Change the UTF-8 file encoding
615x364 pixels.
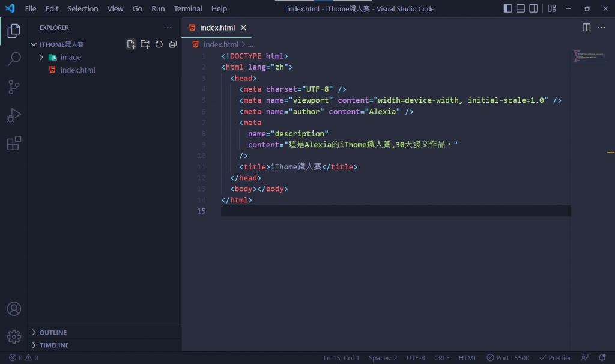416,358
